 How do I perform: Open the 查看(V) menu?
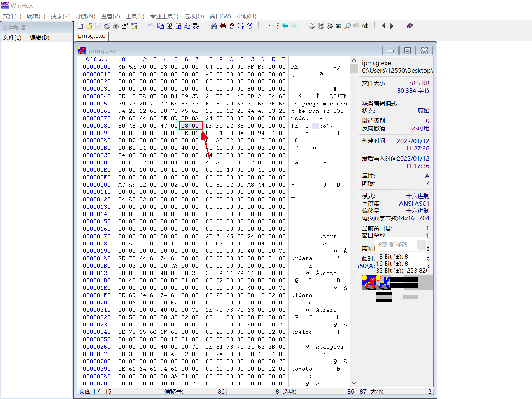[110, 16]
